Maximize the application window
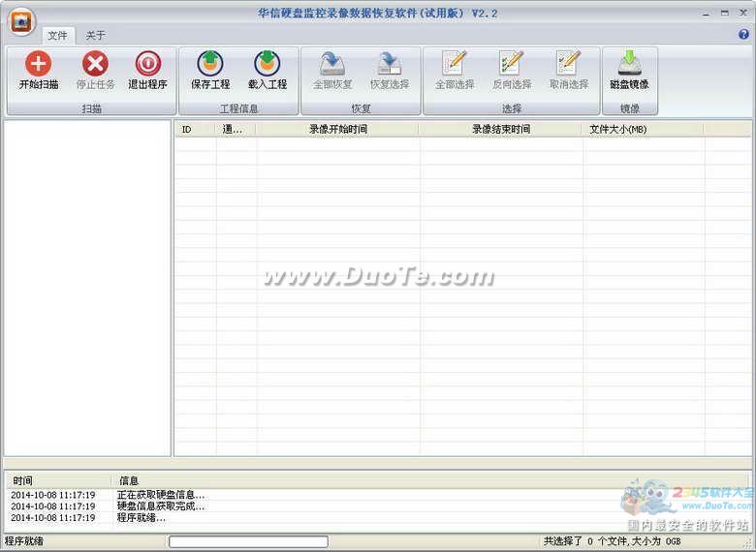The image size is (756, 552). click(725, 14)
